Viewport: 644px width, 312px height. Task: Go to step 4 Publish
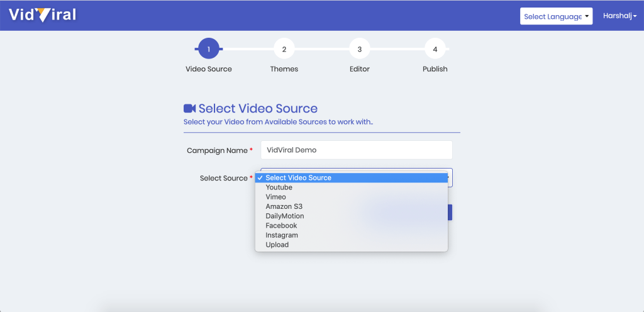[435, 49]
